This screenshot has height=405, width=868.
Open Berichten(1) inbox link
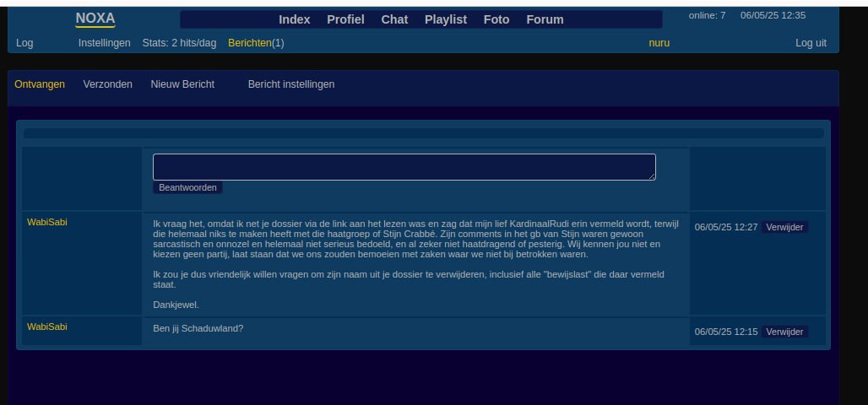click(x=256, y=42)
